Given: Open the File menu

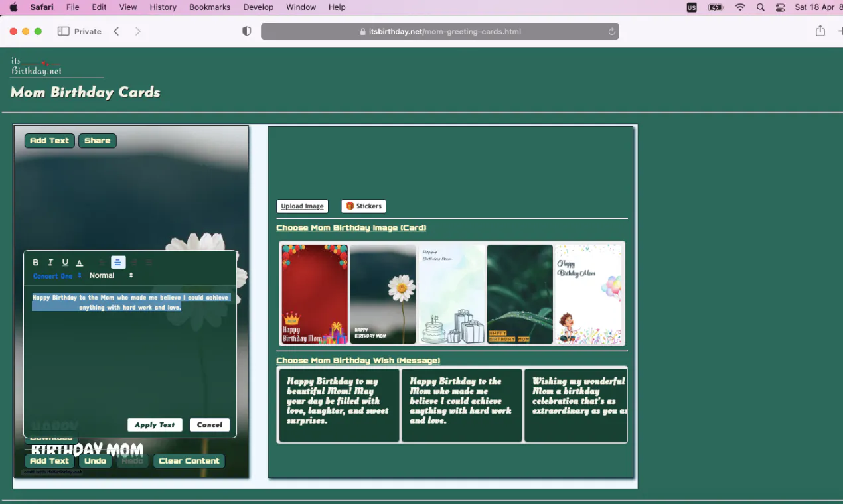Looking at the screenshot, I should (x=73, y=7).
